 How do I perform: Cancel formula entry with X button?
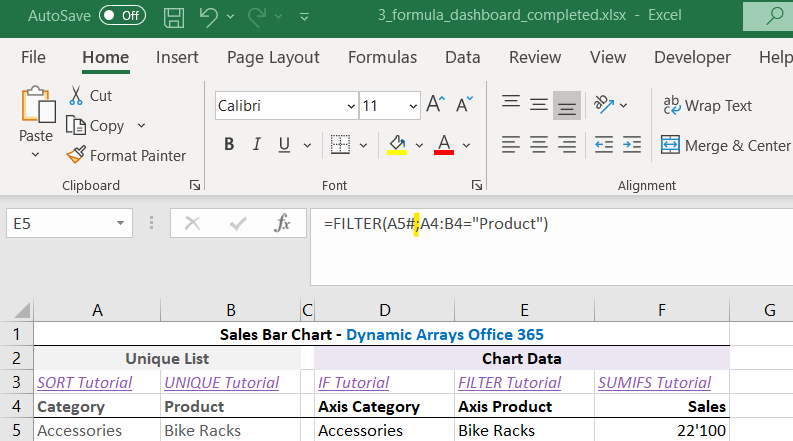point(192,223)
